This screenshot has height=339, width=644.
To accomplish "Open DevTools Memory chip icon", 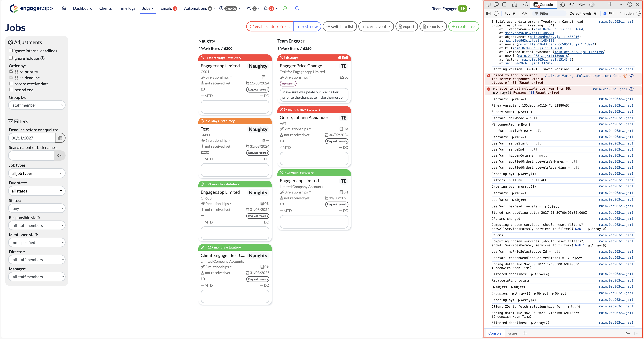I will pyautogui.click(x=592, y=4).
